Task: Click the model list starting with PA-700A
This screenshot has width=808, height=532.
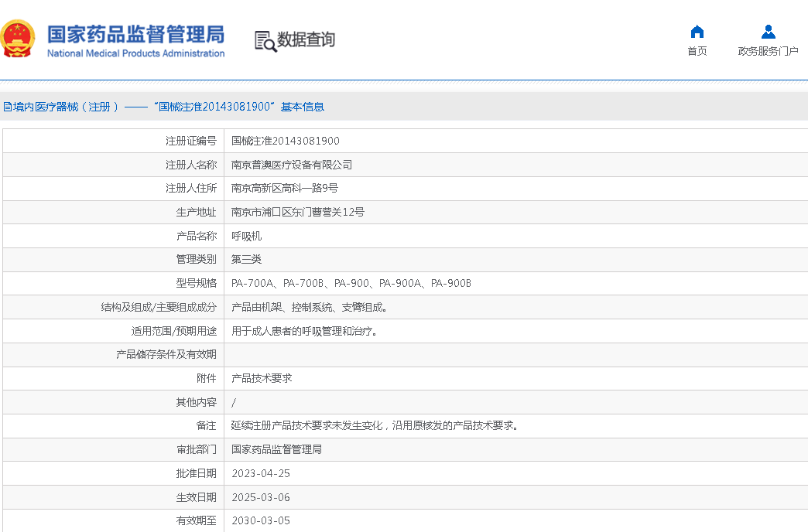Action: 351,283
